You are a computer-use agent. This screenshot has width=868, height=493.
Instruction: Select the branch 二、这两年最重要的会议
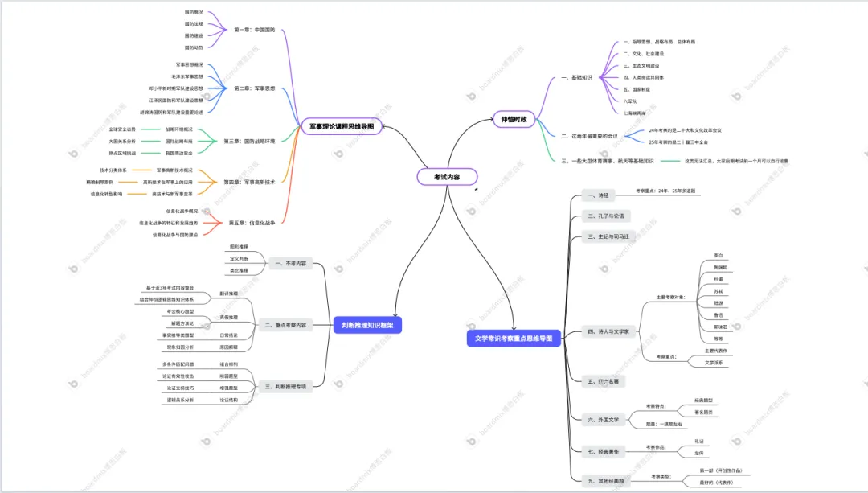pyautogui.click(x=590, y=136)
